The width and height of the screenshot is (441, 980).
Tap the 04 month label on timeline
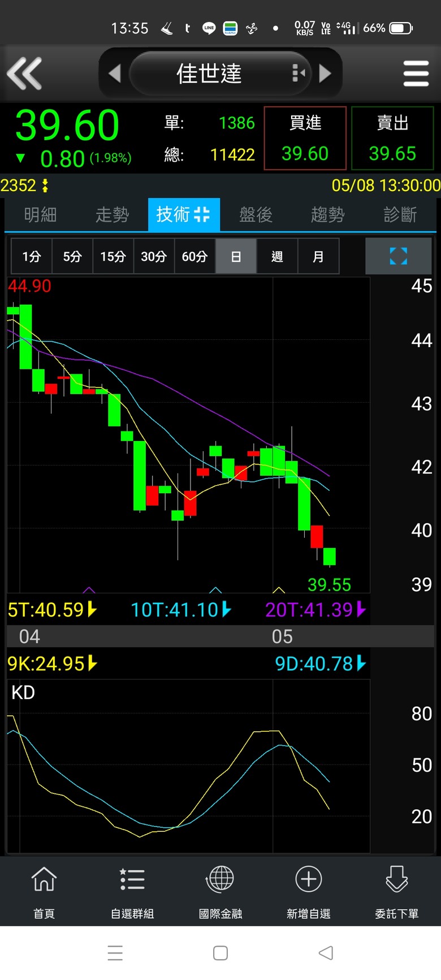tap(29, 636)
